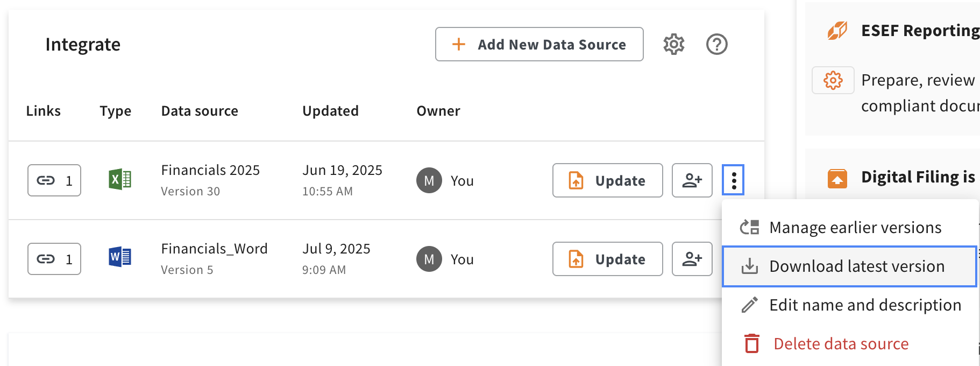Share Financials_Word using the add-person icon
The width and height of the screenshot is (980, 366).
692,259
